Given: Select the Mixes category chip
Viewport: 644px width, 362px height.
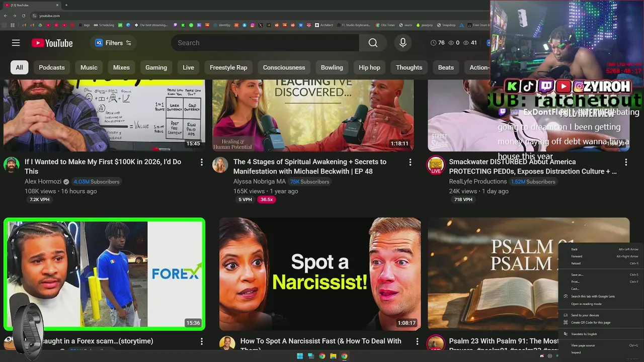Looking at the screenshot, I should click(121, 67).
